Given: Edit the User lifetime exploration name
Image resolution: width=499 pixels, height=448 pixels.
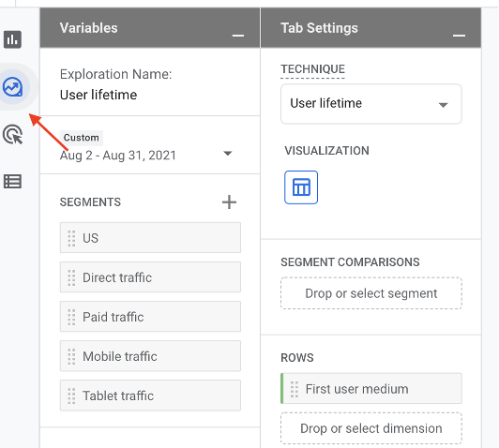Looking at the screenshot, I should pos(98,95).
